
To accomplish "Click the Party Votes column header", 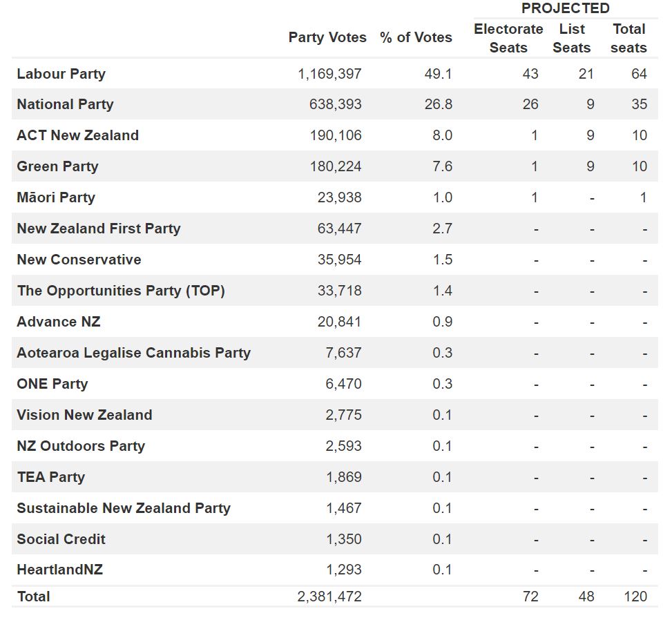I will click(x=327, y=37).
